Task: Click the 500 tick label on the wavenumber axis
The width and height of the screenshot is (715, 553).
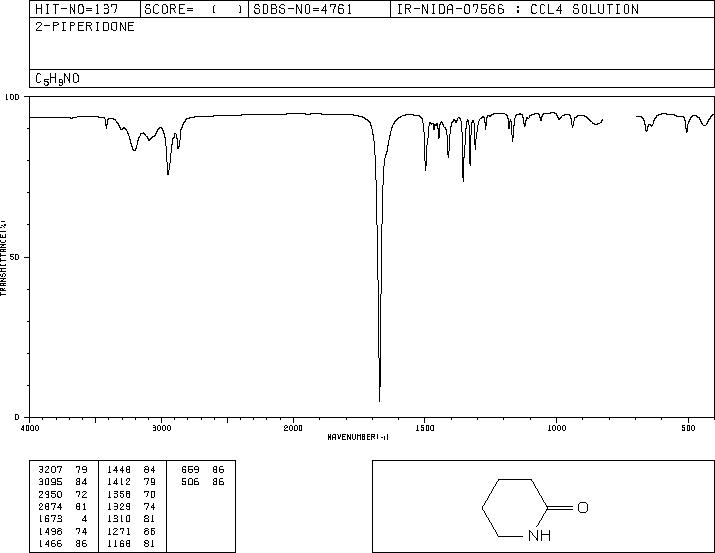Action: tap(688, 428)
